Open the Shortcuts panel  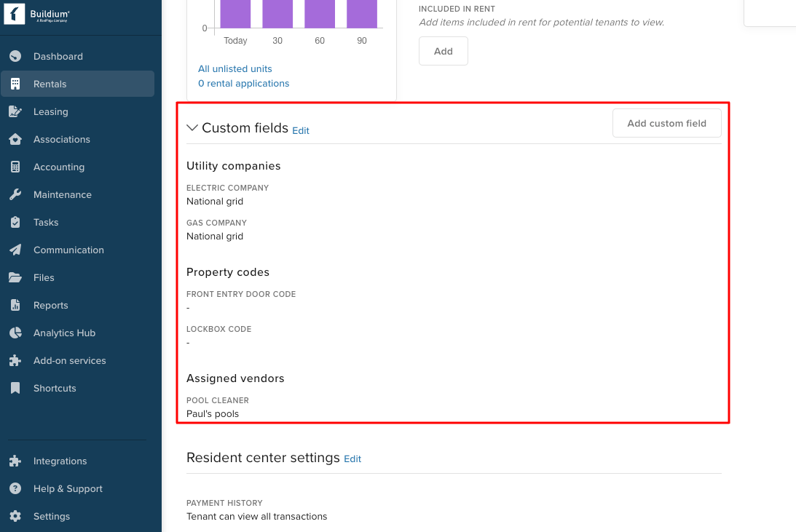coord(54,388)
